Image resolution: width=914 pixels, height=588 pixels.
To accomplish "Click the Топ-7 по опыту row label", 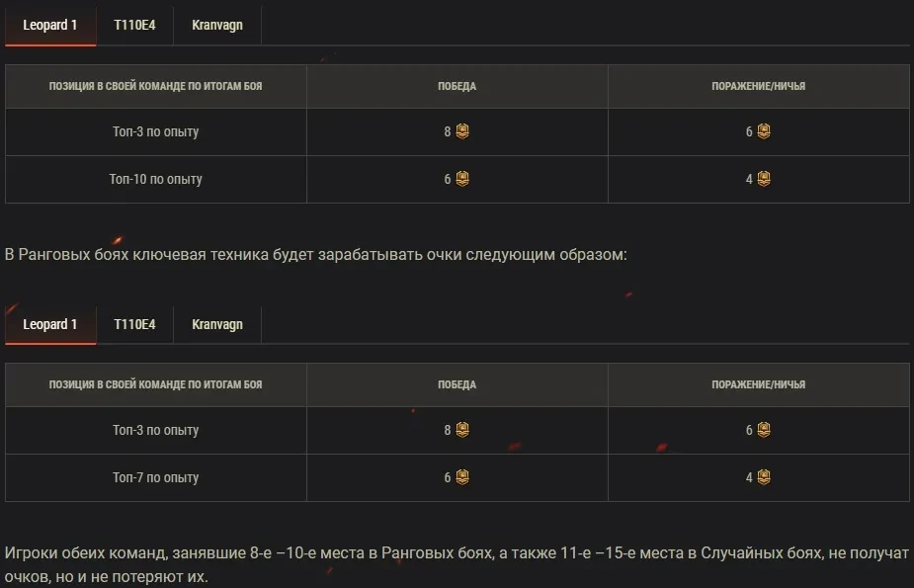I will tap(156, 477).
